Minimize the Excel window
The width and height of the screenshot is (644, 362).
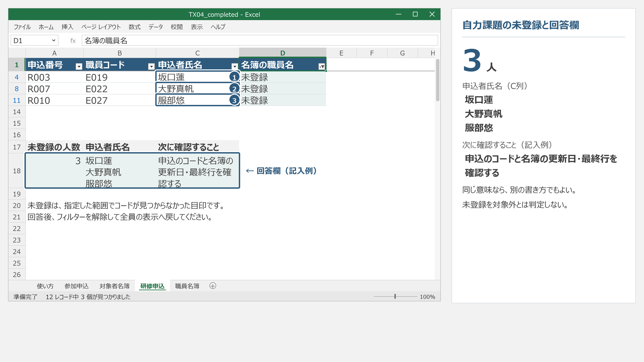(398, 14)
